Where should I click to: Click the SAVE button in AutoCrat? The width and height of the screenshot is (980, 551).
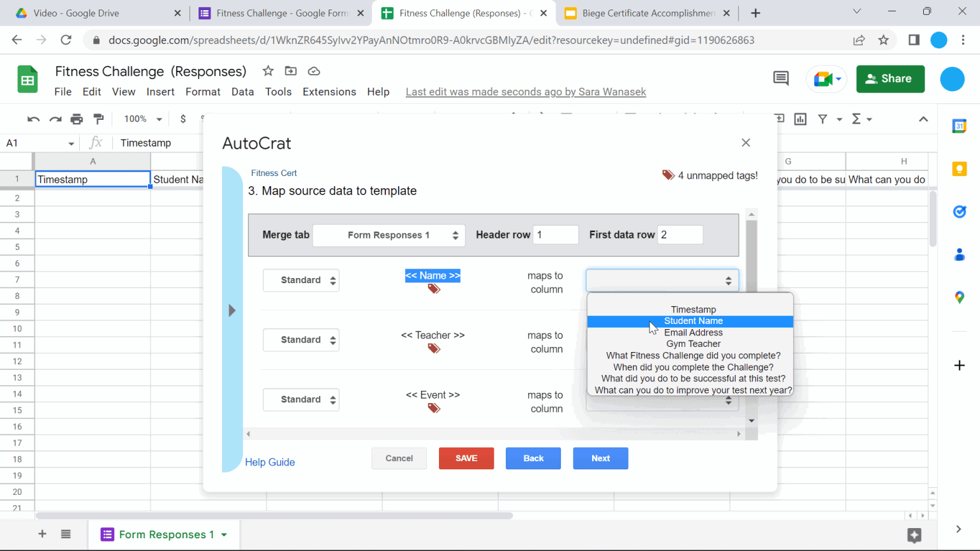tap(466, 458)
